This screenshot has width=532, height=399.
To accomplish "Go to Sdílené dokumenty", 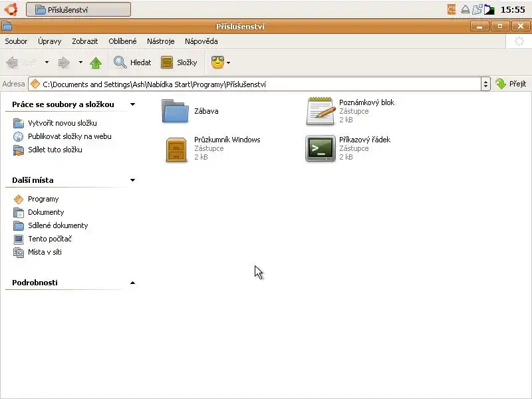I will (x=58, y=225).
